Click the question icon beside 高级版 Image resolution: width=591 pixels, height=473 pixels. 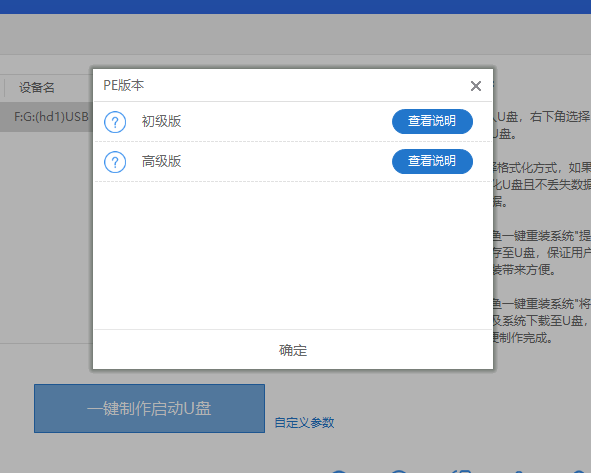pos(115,162)
